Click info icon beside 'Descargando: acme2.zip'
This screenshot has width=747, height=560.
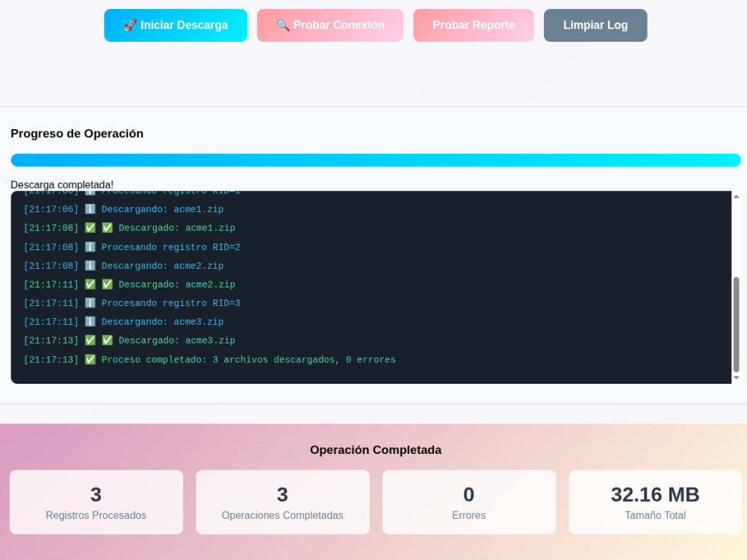coord(90,265)
